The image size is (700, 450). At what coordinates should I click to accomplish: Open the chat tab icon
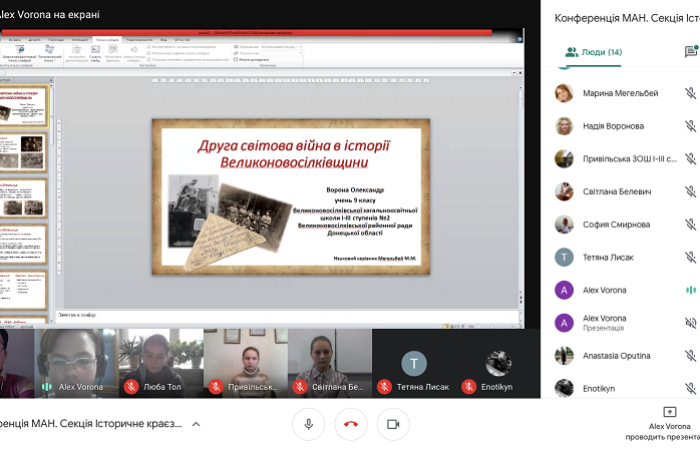click(691, 52)
